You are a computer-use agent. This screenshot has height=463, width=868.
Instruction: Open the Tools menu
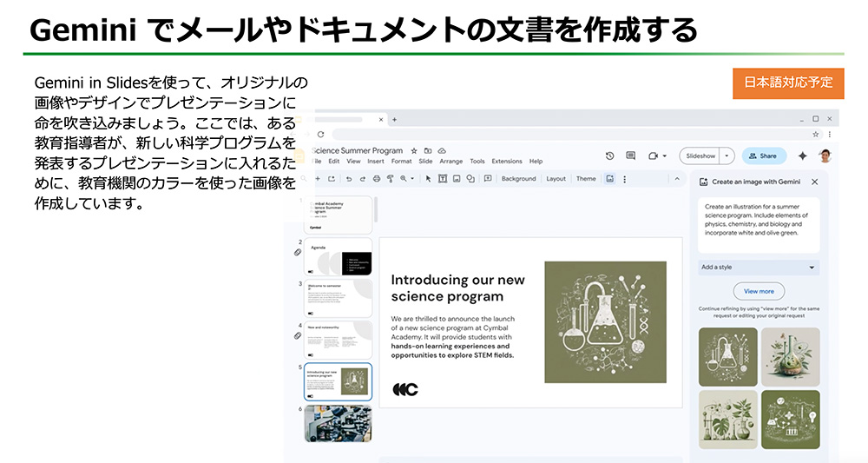(x=477, y=162)
